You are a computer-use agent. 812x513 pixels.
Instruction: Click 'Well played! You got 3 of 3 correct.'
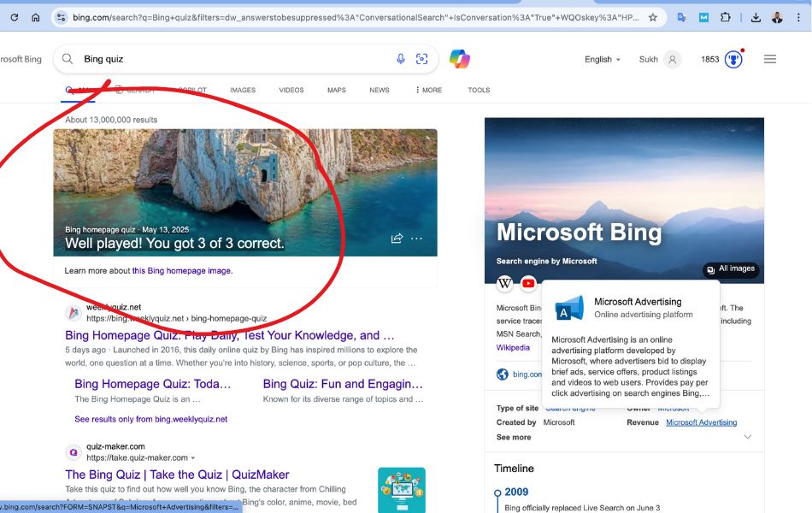point(174,243)
